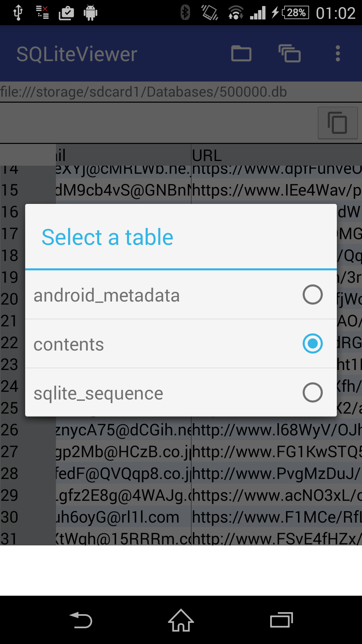Tap the battery 28% indicator

pyautogui.click(x=295, y=13)
